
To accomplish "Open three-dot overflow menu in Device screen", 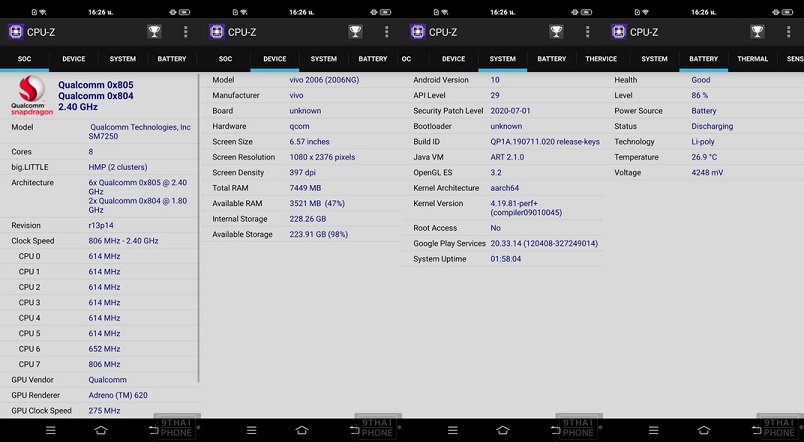I will click(387, 32).
